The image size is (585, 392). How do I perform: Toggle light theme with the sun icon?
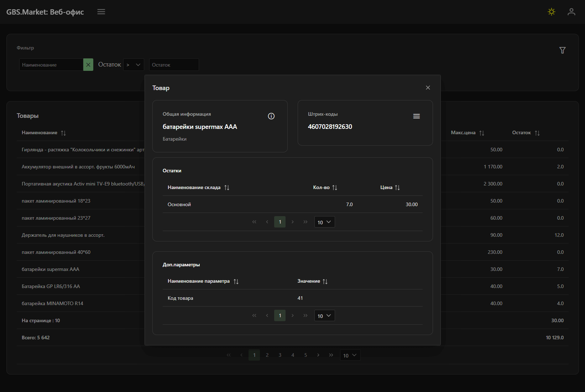point(551,12)
